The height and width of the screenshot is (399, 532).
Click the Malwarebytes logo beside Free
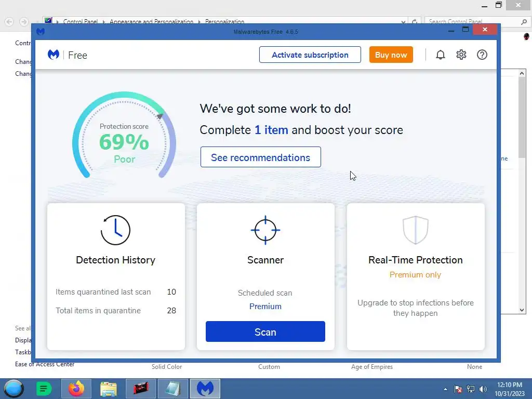(x=54, y=55)
